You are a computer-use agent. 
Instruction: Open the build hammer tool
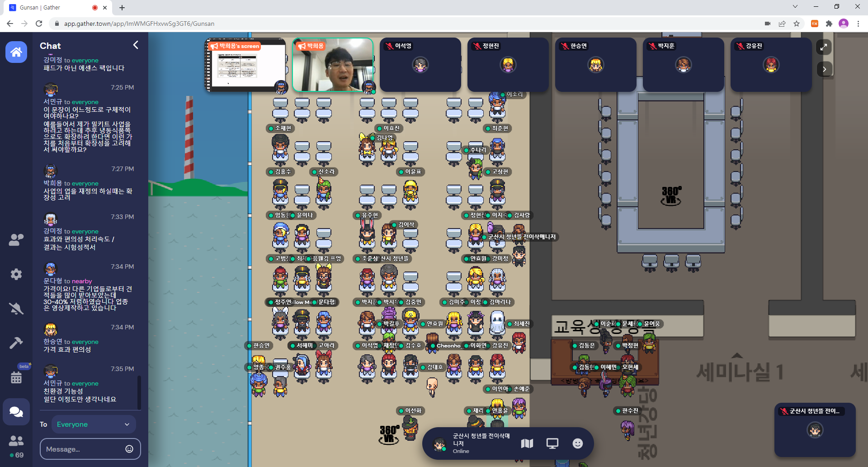(16, 343)
